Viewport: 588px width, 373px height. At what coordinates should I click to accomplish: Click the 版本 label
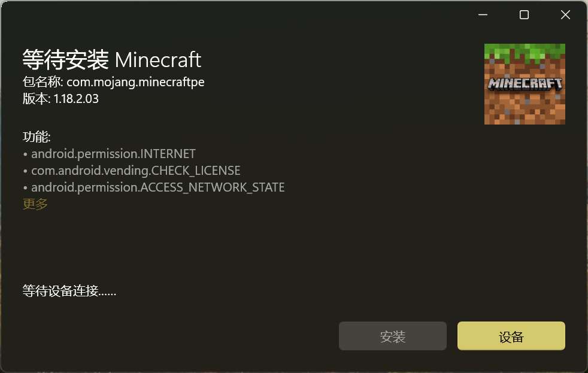coord(37,99)
